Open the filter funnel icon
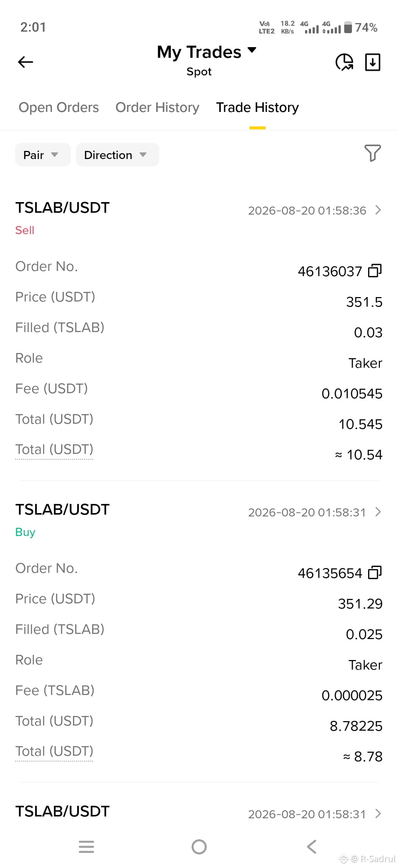Viewport: 398px width, 868px height. (x=373, y=153)
